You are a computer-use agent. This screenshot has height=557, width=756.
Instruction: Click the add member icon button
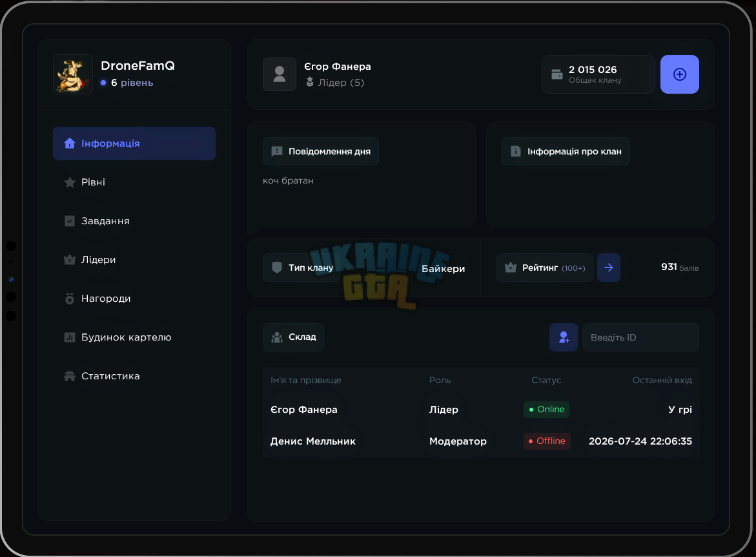[564, 337]
